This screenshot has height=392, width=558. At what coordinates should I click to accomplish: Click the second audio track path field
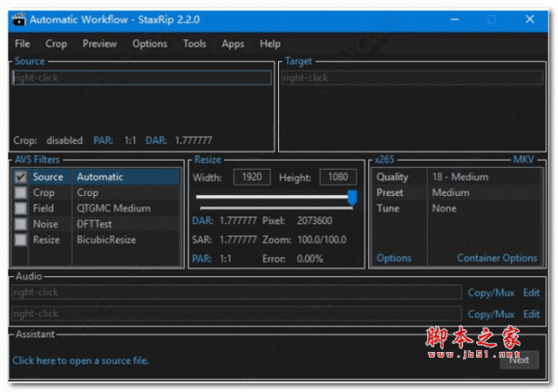[x=236, y=313]
